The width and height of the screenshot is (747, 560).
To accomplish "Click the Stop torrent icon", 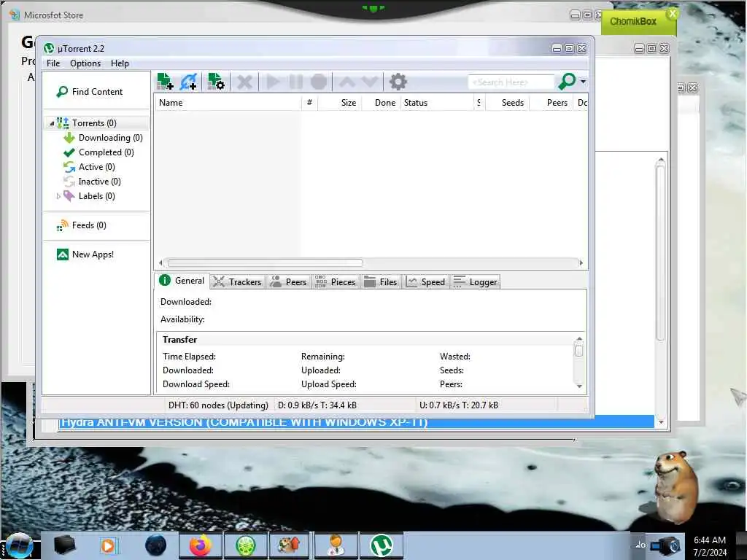I will tap(319, 82).
